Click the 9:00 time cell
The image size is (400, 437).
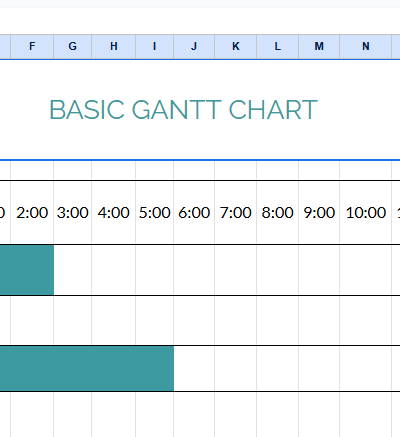pos(319,213)
